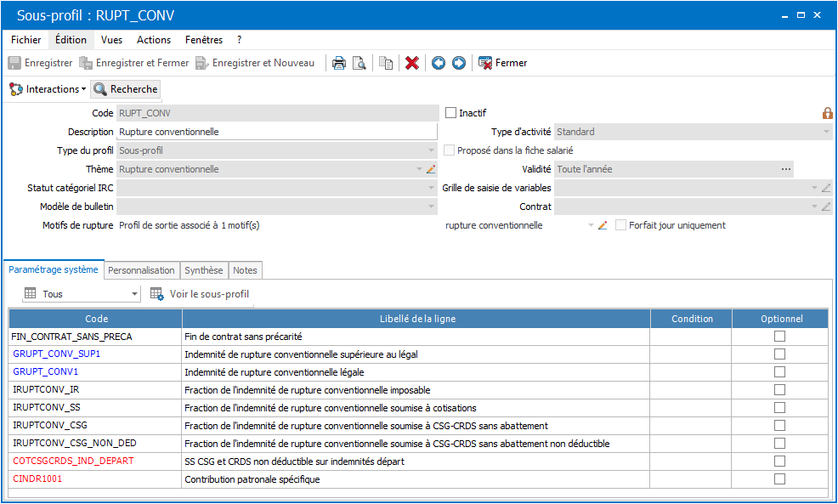Click the Optionnel column header
Image resolution: width=838 pixels, height=504 pixels.
point(781,319)
